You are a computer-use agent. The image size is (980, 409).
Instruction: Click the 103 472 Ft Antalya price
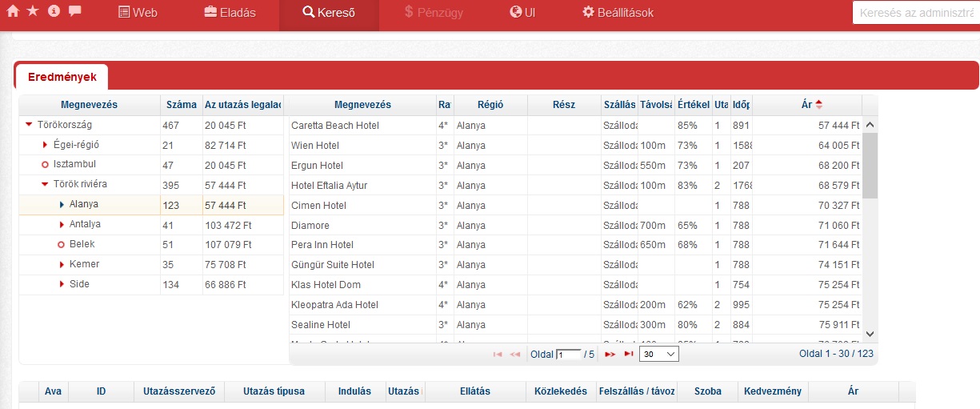point(228,225)
